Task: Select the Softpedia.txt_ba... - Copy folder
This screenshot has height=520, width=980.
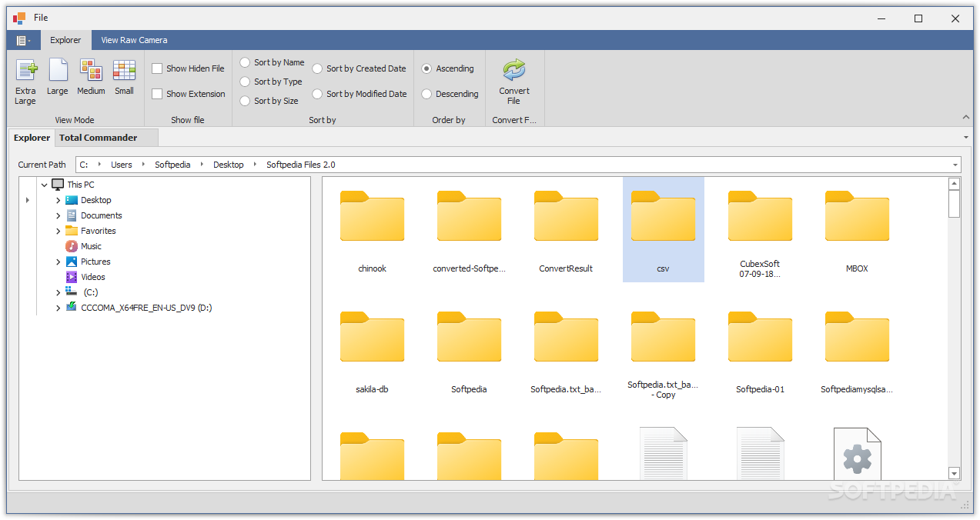Action: (663, 352)
